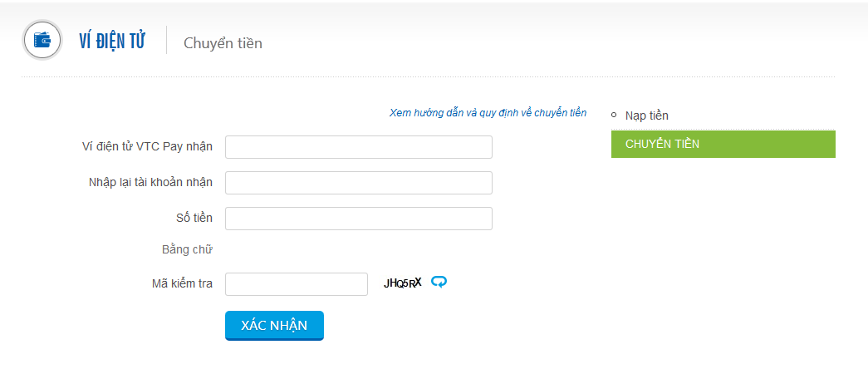The width and height of the screenshot is (868, 369).
Task: Click the Ví điện tử VTC Pay nhận label
Action: click(147, 147)
